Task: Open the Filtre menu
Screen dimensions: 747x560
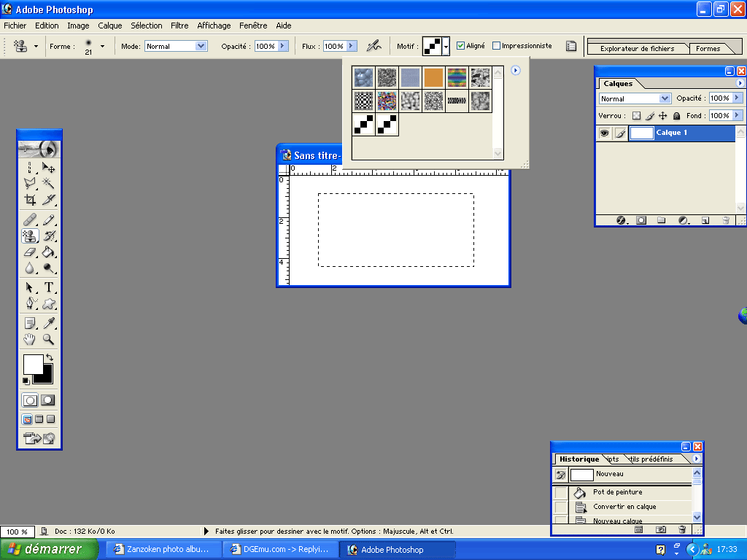Action: [x=179, y=26]
